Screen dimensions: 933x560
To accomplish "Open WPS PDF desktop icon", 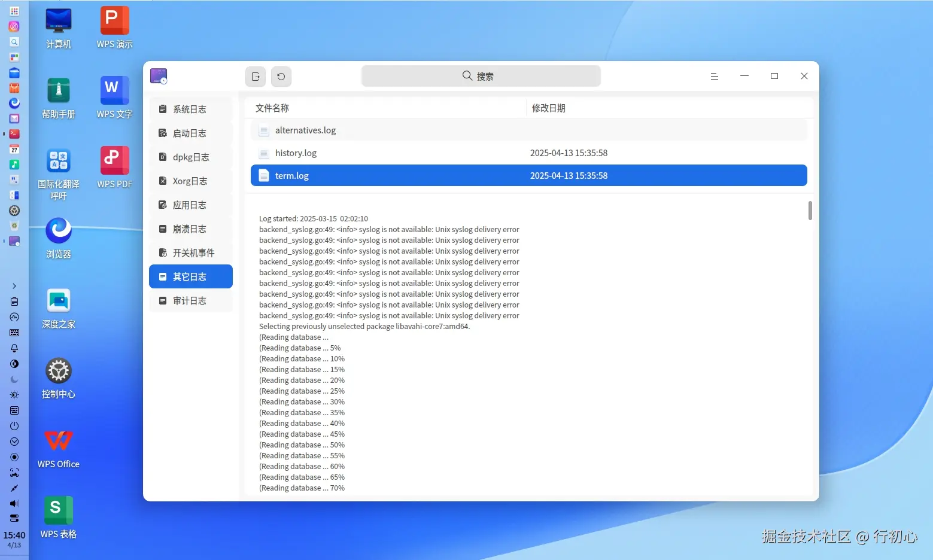I will click(115, 168).
